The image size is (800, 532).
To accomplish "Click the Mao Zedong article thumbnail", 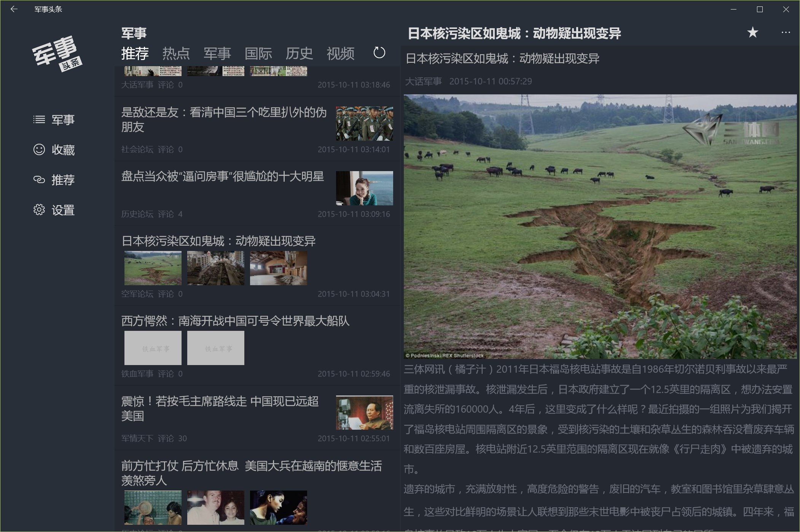I will pos(364,413).
